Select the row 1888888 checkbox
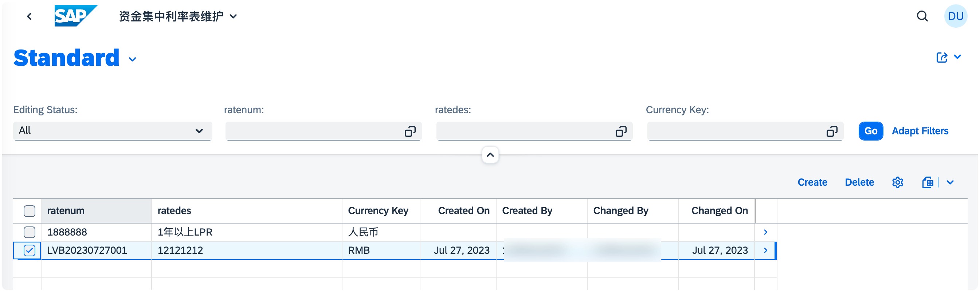The width and height of the screenshot is (980, 292). (29, 232)
